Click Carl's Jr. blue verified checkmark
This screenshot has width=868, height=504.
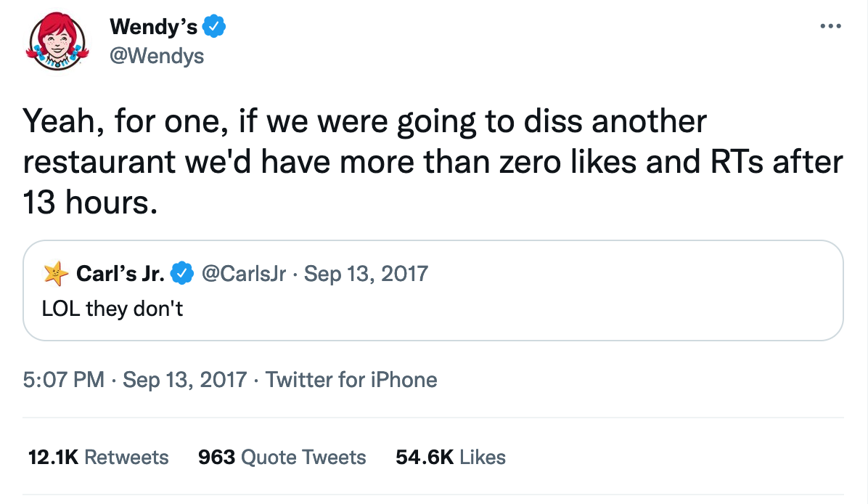point(182,274)
